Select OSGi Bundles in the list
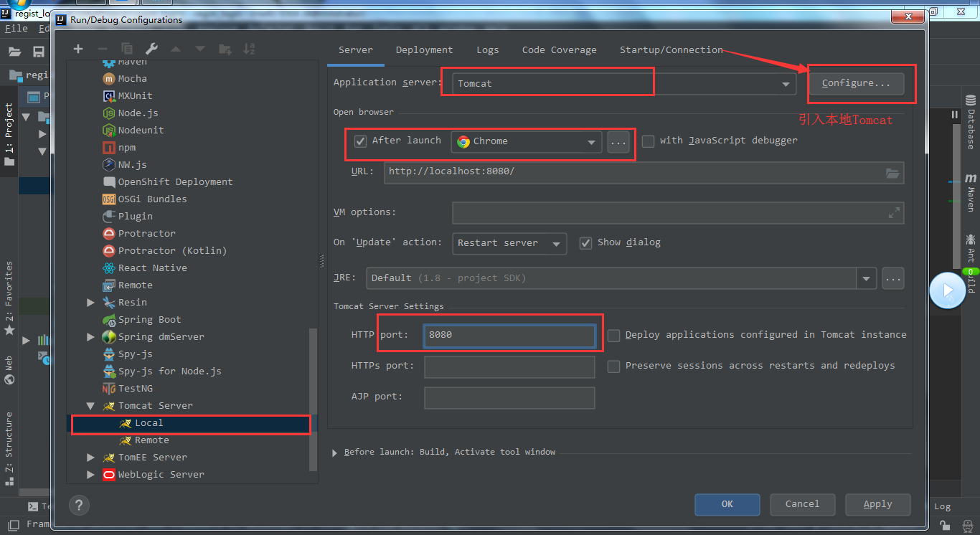This screenshot has width=980, height=535. tap(152, 199)
